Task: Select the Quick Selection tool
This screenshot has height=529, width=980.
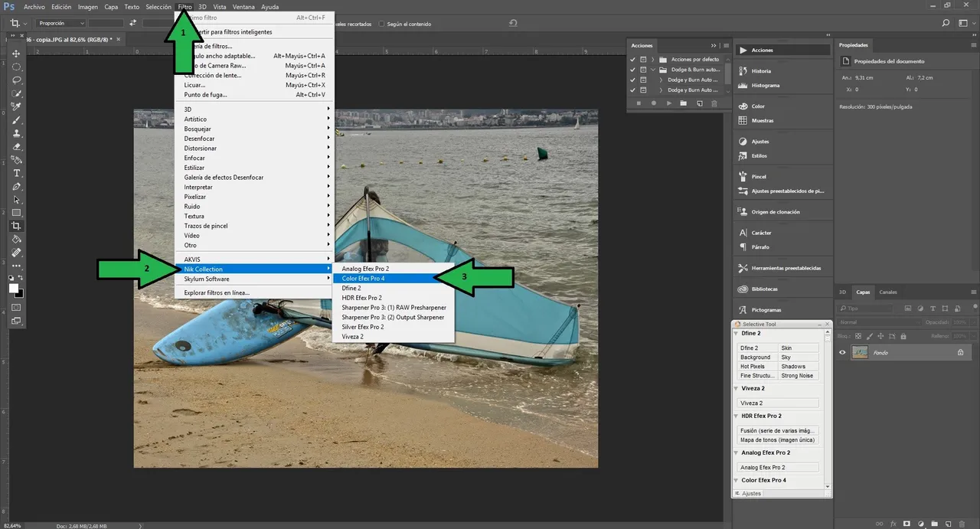Action: pos(16,93)
